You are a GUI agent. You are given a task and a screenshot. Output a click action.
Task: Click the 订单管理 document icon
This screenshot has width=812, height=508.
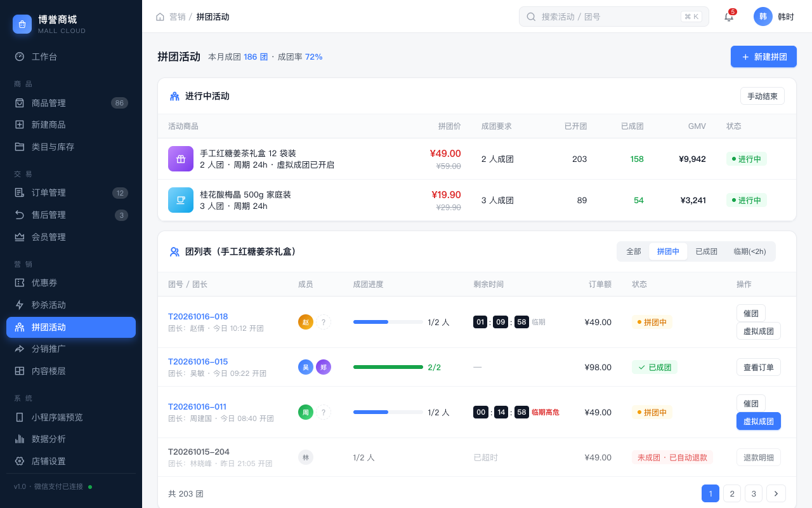click(20, 192)
